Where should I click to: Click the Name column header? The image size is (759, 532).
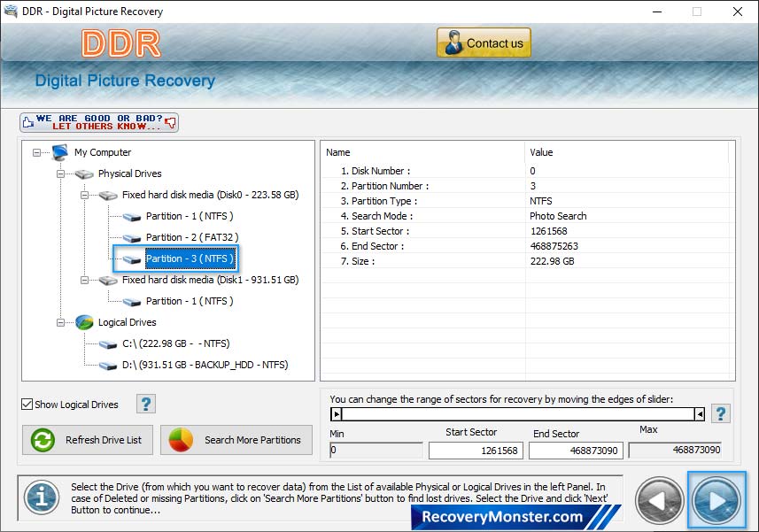[x=422, y=152]
